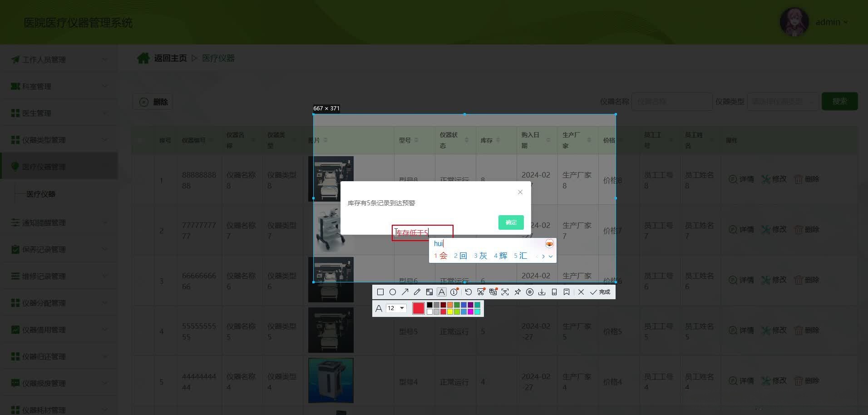Expand 仪器分配管理 sidebar menu

(59, 303)
